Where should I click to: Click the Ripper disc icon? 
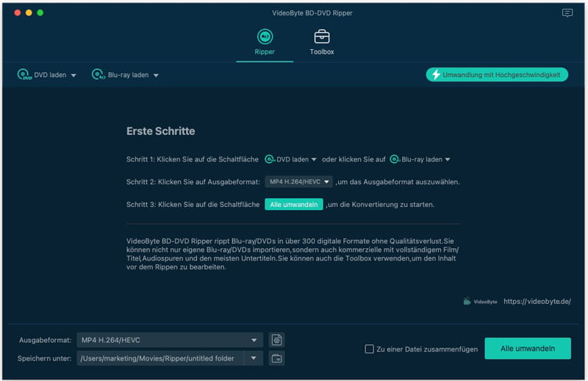pos(265,37)
